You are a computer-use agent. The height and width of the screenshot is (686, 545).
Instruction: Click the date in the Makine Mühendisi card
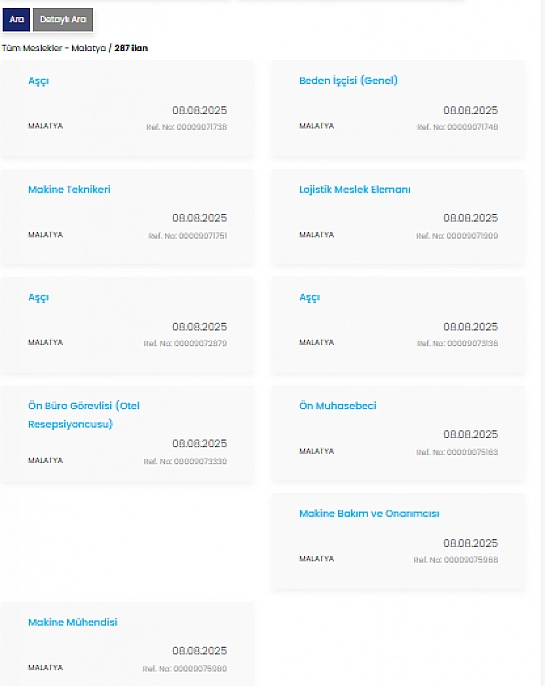click(x=199, y=651)
